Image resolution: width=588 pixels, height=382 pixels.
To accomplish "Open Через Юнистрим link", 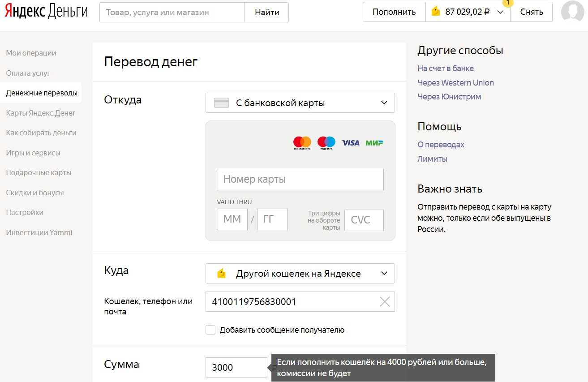I will pyautogui.click(x=449, y=96).
